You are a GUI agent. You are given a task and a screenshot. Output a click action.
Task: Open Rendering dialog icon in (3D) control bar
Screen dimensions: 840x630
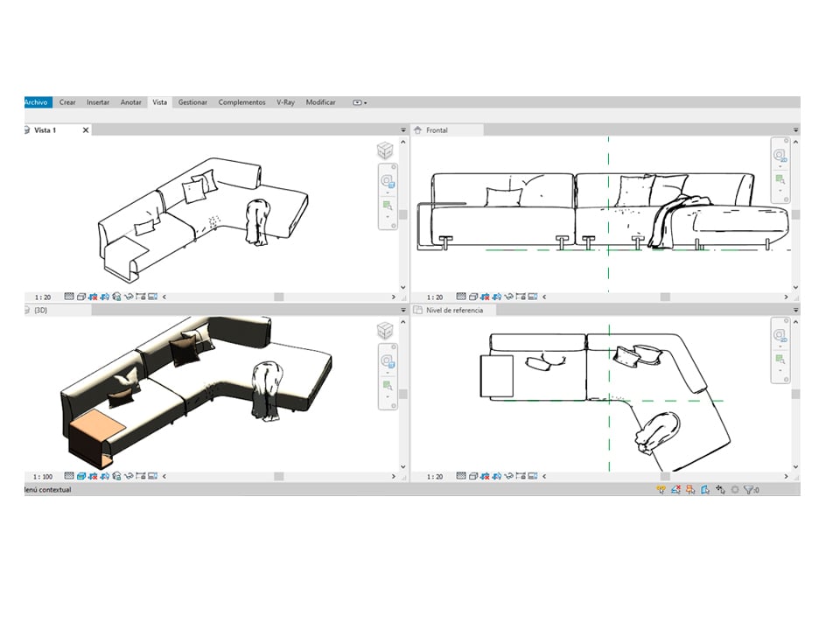pos(116,476)
